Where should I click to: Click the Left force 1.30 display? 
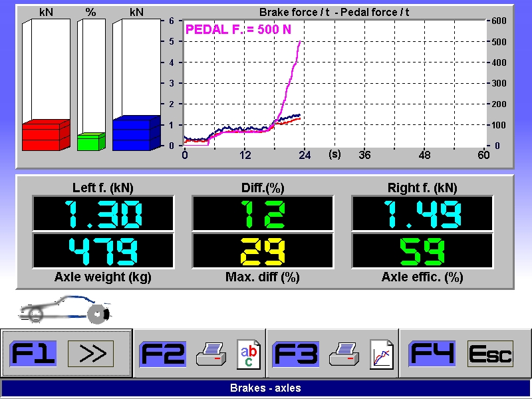coord(103,213)
